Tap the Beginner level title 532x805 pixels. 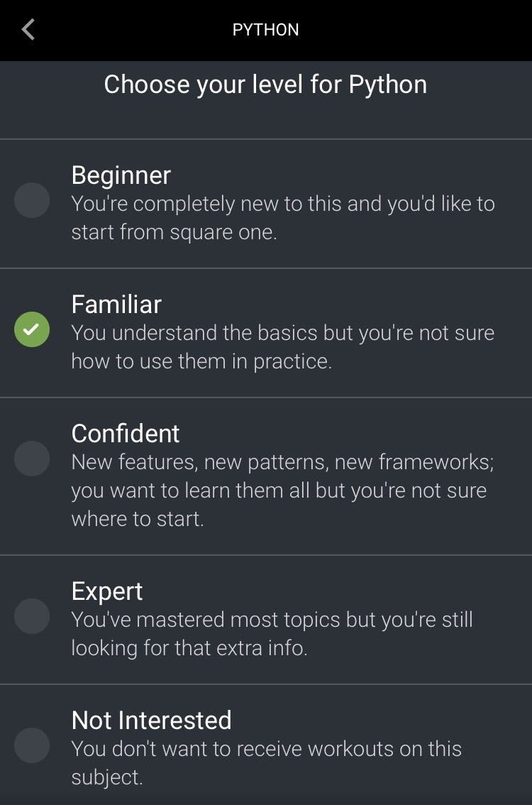121,175
